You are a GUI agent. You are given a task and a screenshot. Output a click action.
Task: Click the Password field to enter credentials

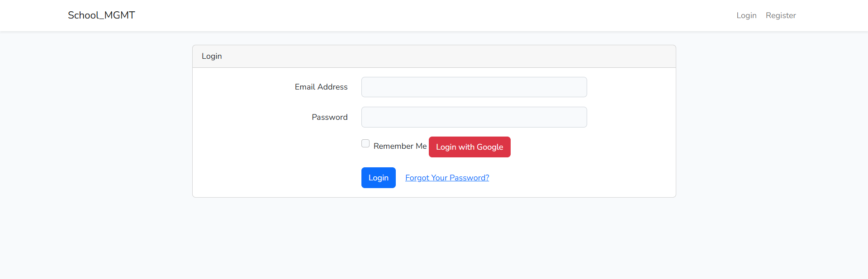tap(474, 117)
